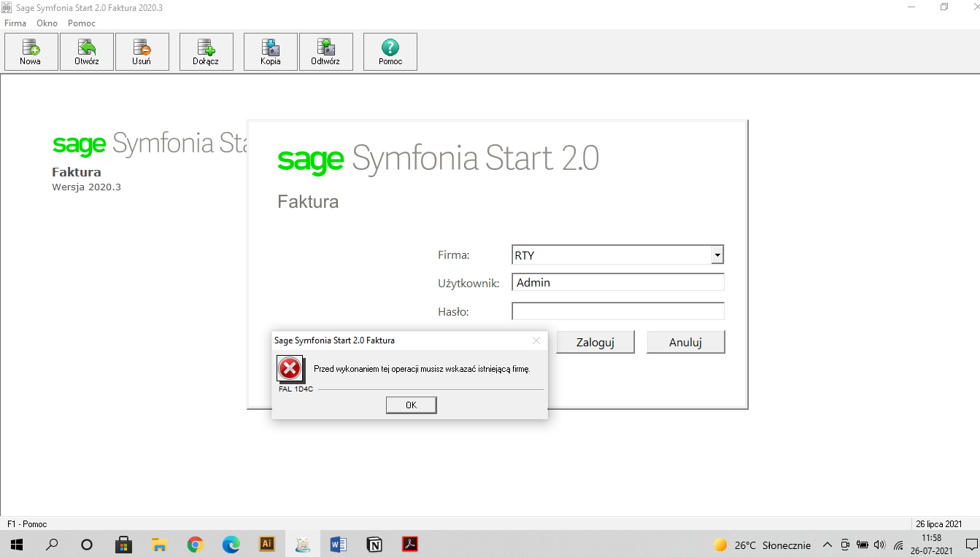This screenshot has height=557, width=980.
Task: Open the Firma menu
Action: pos(15,23)
